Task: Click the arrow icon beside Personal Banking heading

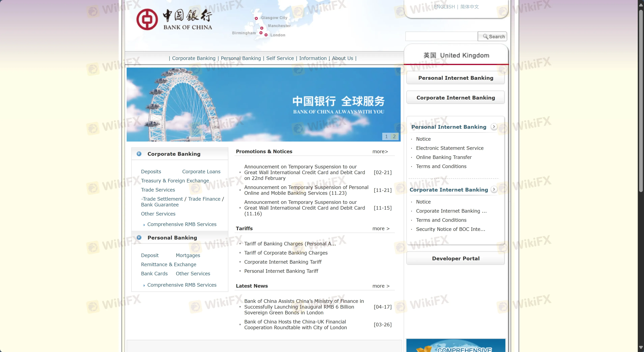Action: coord(139,238)
